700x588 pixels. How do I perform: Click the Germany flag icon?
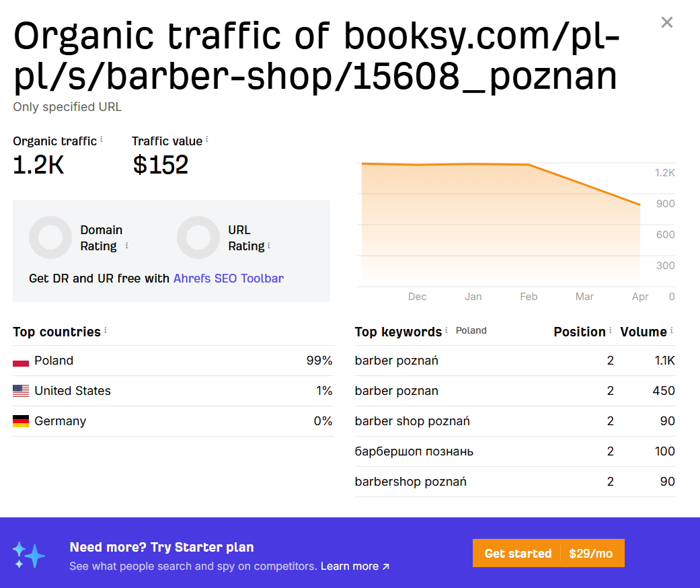pos(21,422)
